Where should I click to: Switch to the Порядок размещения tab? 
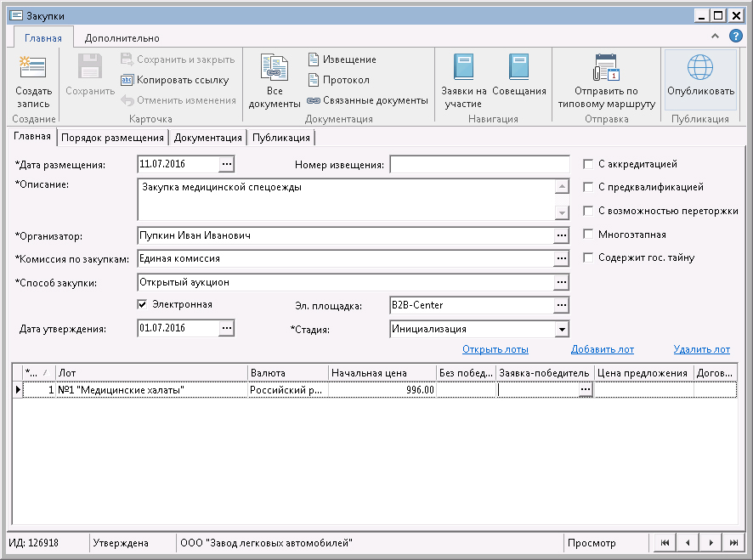pos(112,138)
